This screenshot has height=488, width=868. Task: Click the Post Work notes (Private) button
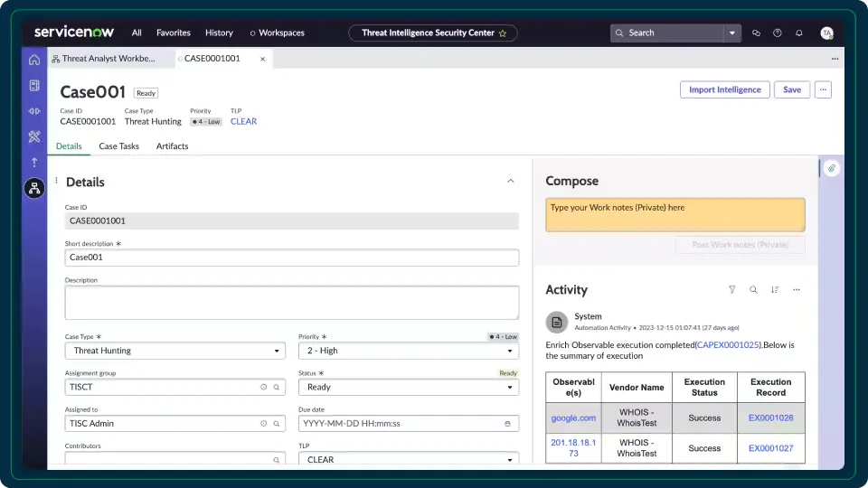741,245
